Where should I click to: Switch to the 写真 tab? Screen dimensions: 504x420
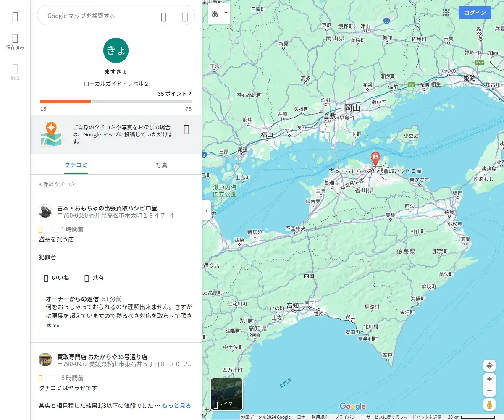pyautogui.click(x=162, y=165)
